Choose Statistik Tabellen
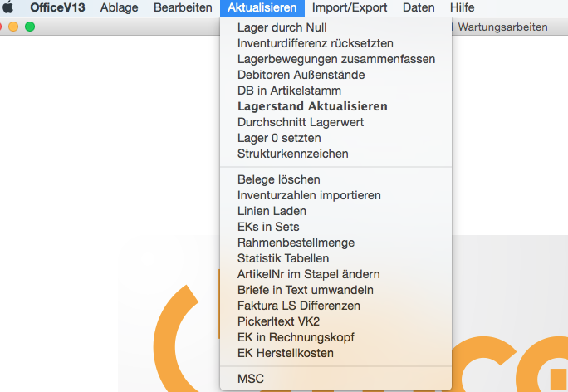This screenshot has height=392, width=568. [x=335, y=258]
